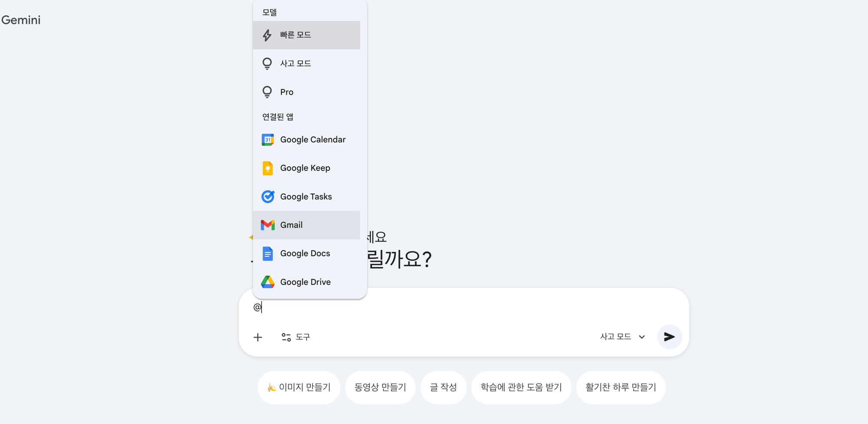Click the 글 작성 suggestion chip
The height and width of the screenshot is (424, 868).
pyautogui.click(x=443, y=387)
